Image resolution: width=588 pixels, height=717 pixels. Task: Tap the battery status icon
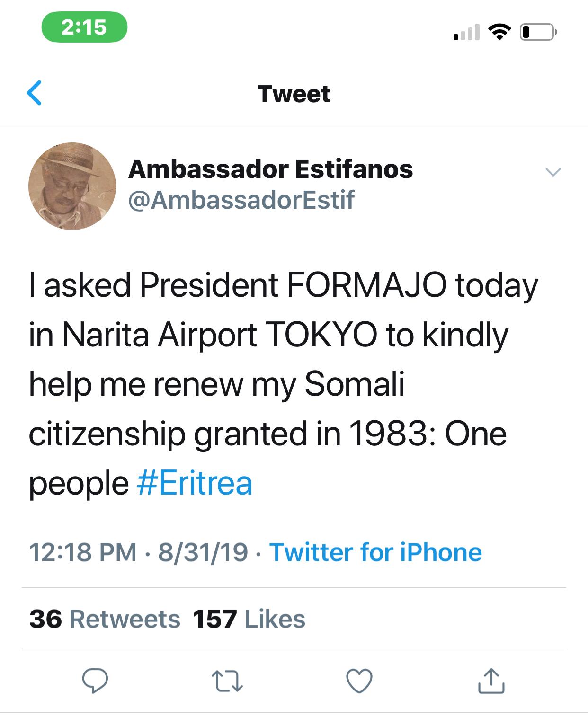point(538,32)
